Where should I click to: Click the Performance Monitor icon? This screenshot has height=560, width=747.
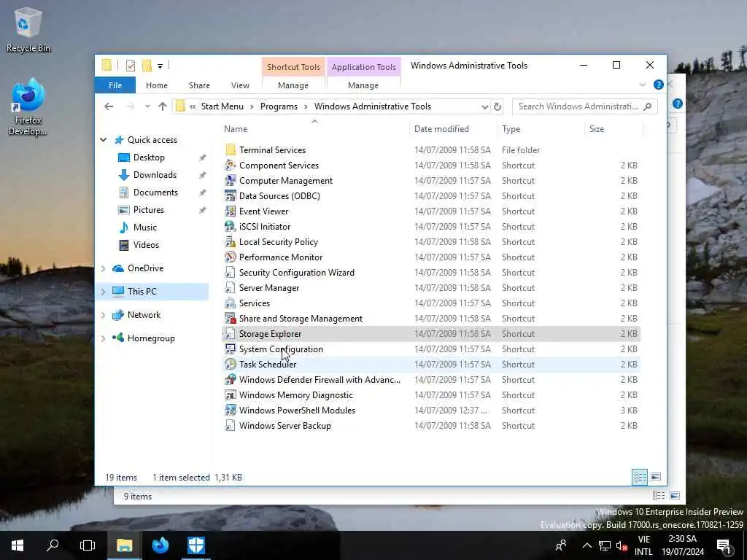point(231,257)
